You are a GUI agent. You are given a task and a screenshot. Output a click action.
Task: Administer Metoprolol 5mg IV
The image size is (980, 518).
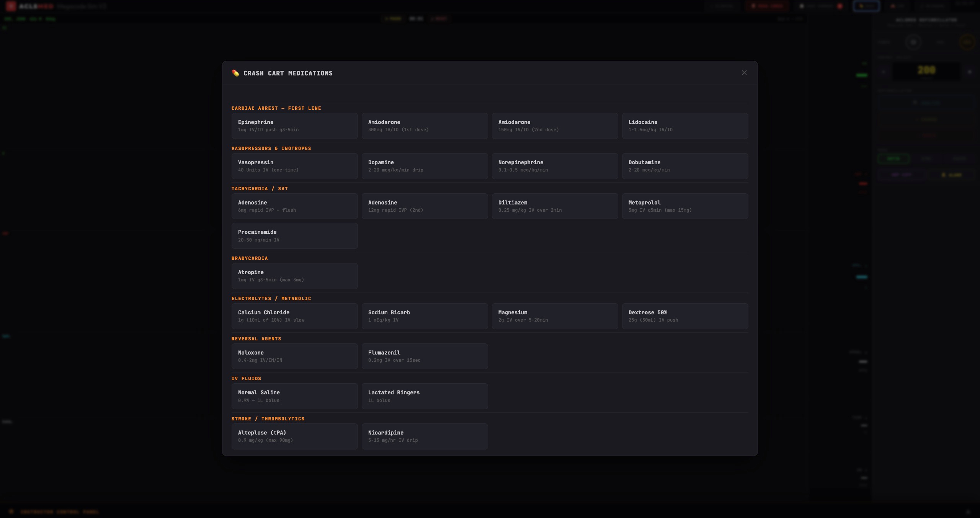click(685, 206)
